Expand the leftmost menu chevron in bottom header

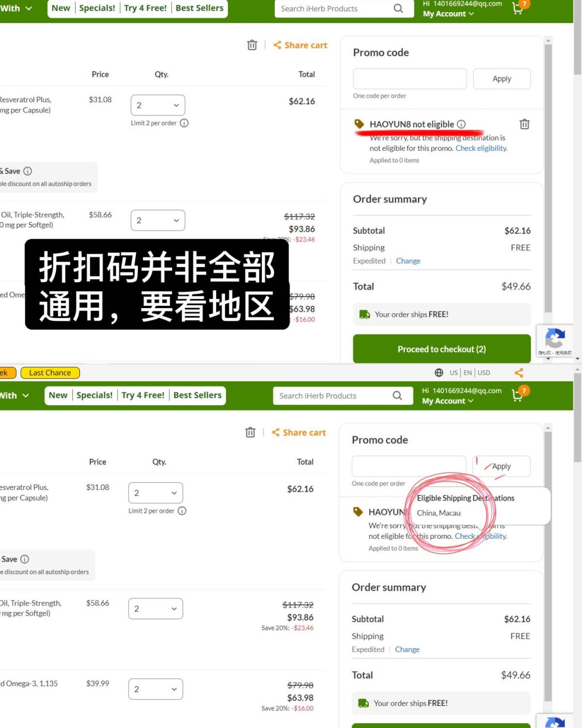click(26, 396)
